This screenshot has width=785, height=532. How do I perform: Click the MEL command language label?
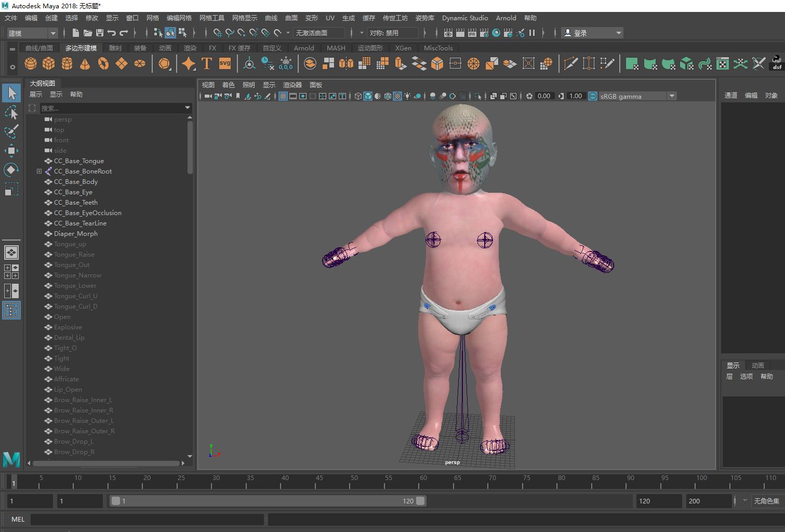click(18, 519)
